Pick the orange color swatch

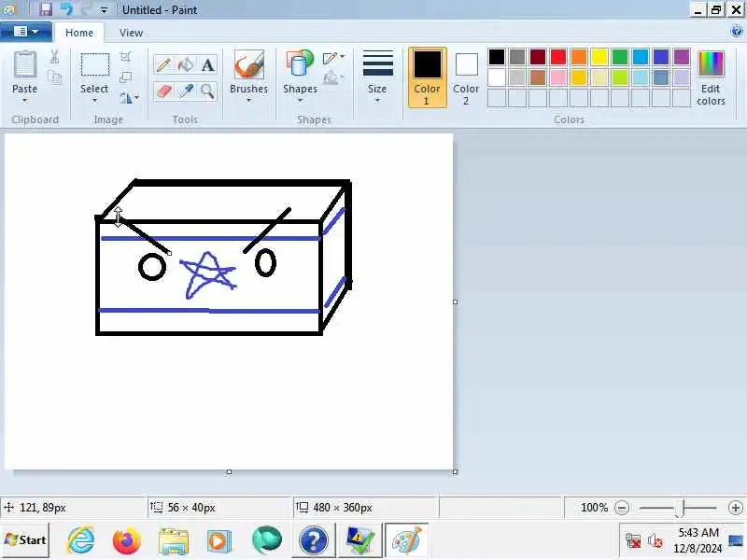pyautogui.click(x=579, y=57)
